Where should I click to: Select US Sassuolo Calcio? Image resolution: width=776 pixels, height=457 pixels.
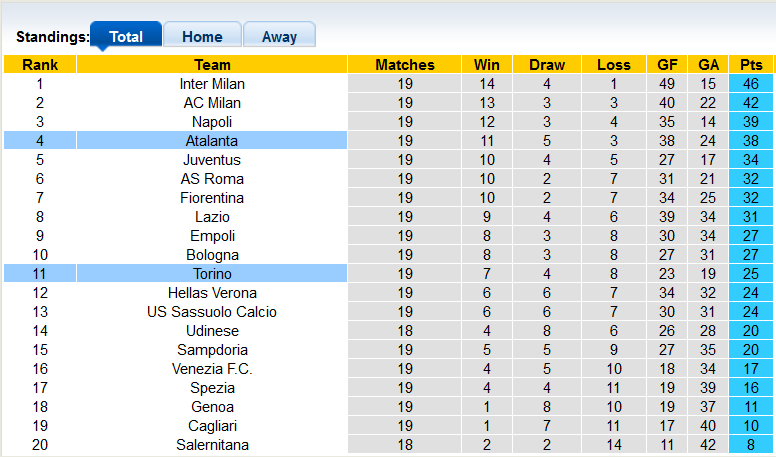point(212,312)
